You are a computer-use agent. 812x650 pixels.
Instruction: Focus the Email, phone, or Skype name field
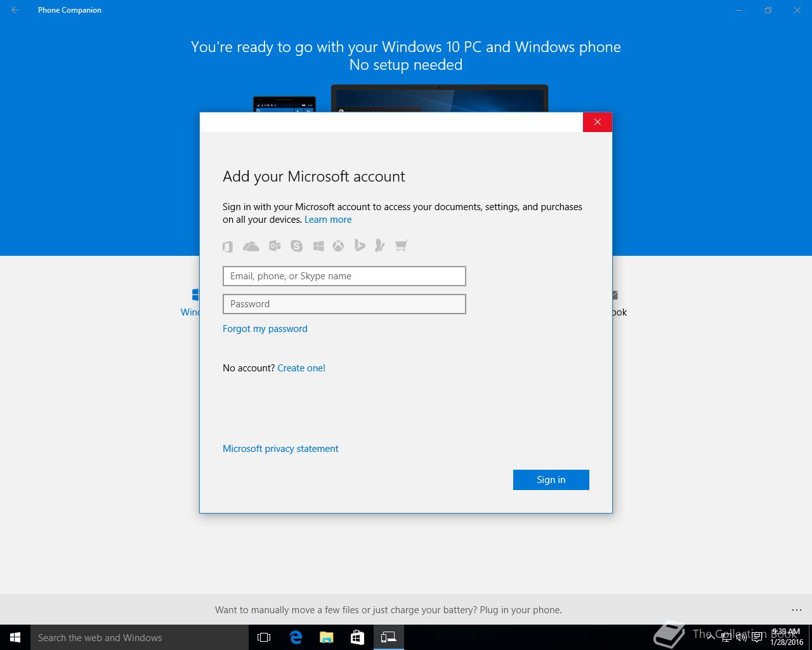[x=344, y=276]
